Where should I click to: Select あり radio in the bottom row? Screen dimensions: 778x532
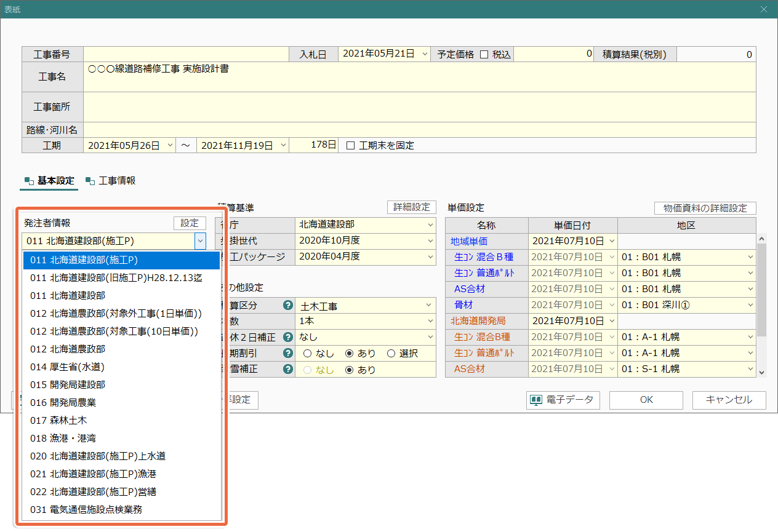tap(349, 370)
